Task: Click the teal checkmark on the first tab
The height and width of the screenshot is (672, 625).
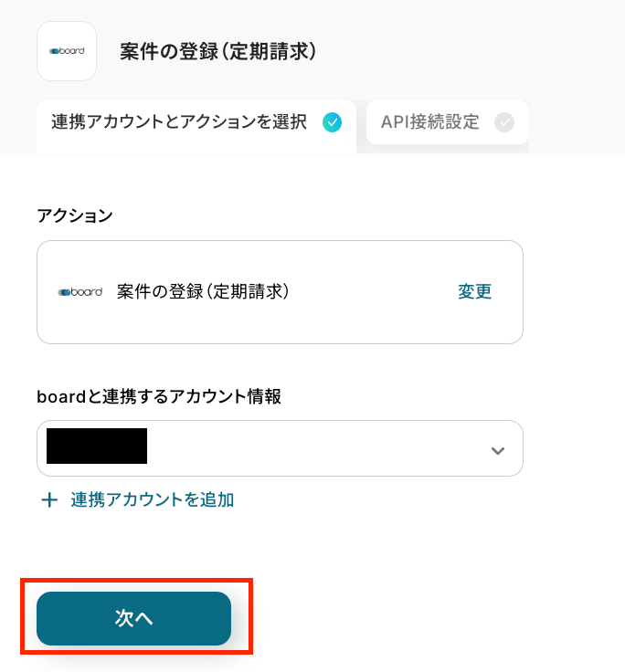Action: point(333,122)
